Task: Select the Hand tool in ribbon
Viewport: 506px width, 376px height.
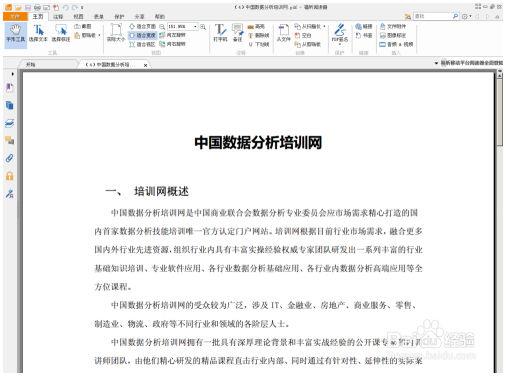Action: [15, 34]
